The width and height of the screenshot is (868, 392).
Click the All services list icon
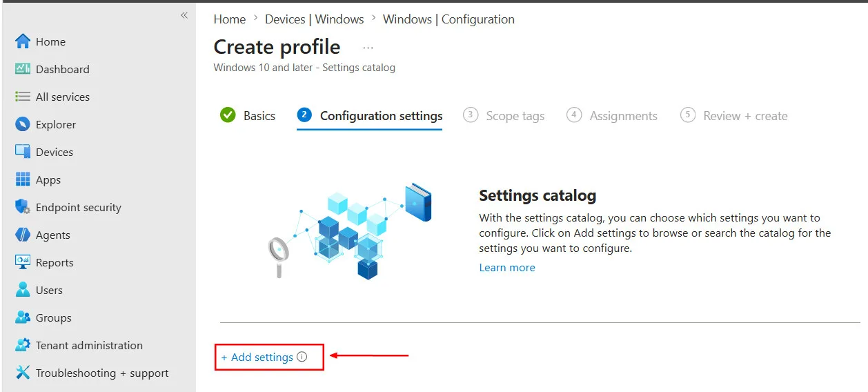click(23, 97)
